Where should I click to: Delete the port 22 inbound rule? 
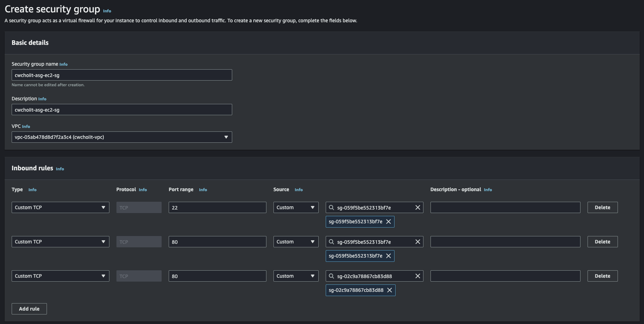(602, 207)
